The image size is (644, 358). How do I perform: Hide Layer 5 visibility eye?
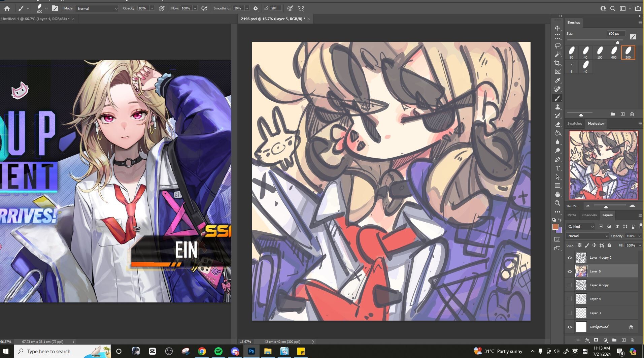tap(570, 271)
